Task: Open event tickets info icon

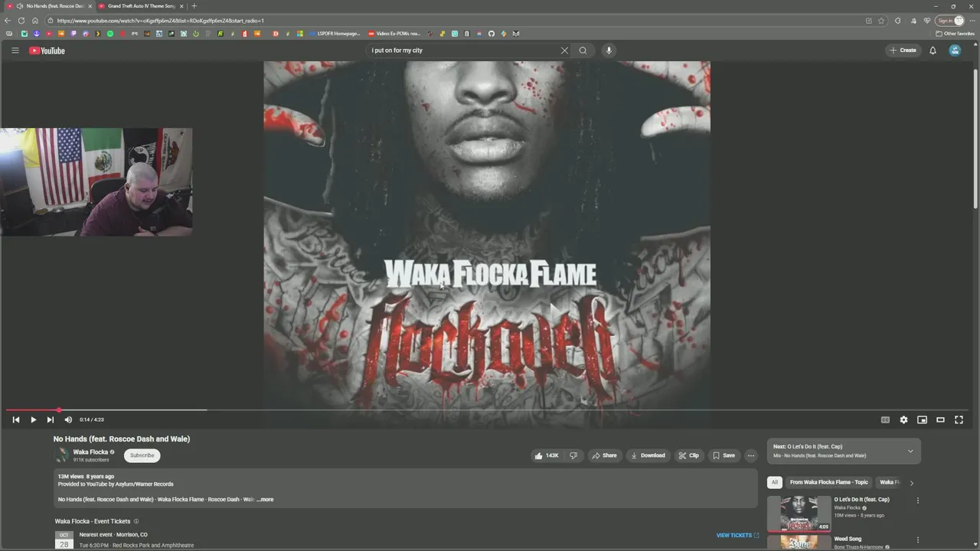Action: tap(136, 521)
